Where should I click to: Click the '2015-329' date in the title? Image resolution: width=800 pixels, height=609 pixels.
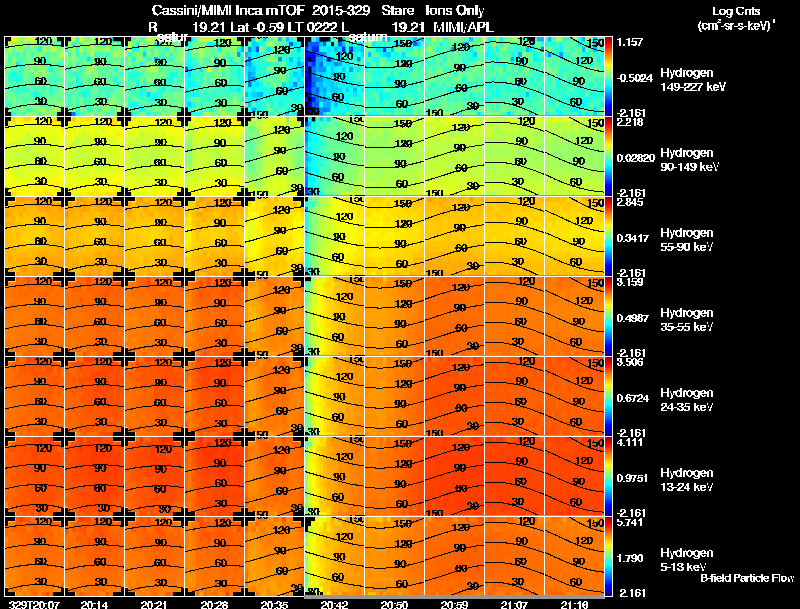pyautogui.click(x=340, y=11)
